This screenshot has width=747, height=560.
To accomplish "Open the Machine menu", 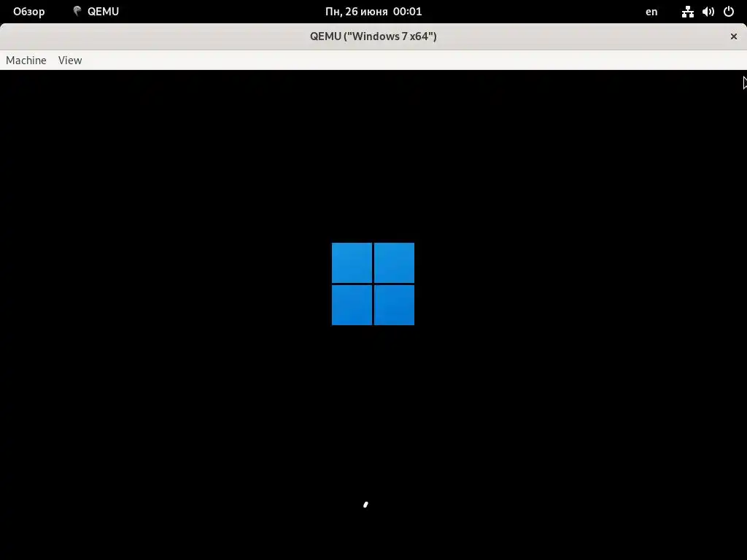I will point(26,61).
